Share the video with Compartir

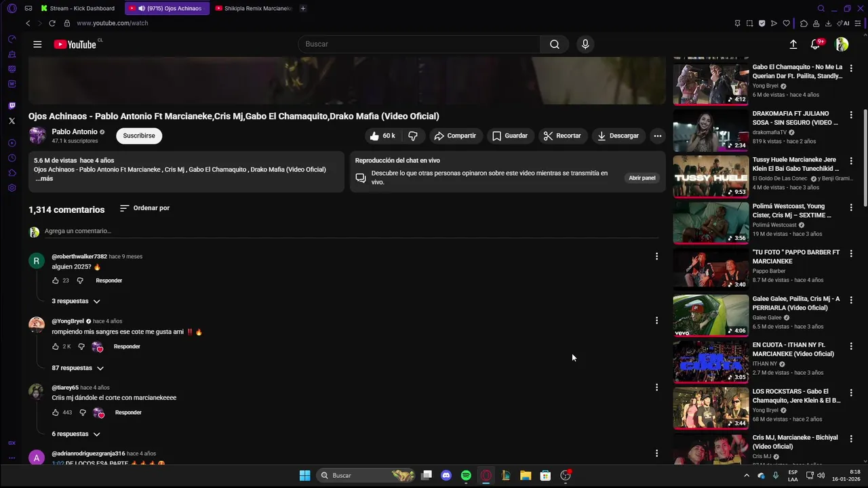click(455, 136)
